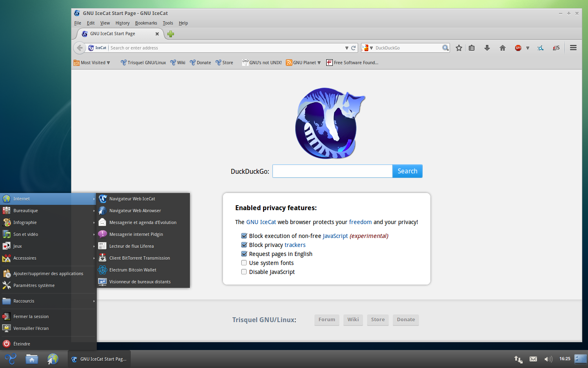Open the Tools menu

[168, 23]
